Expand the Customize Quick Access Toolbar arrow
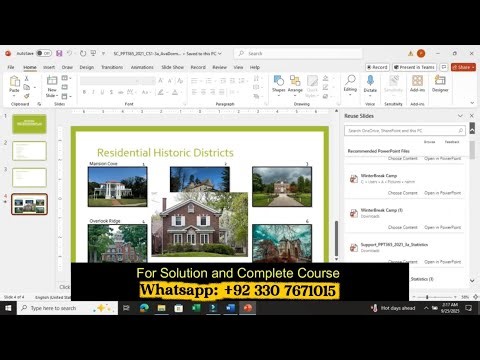Screen dimensions: 480x360 coord(103,53)
